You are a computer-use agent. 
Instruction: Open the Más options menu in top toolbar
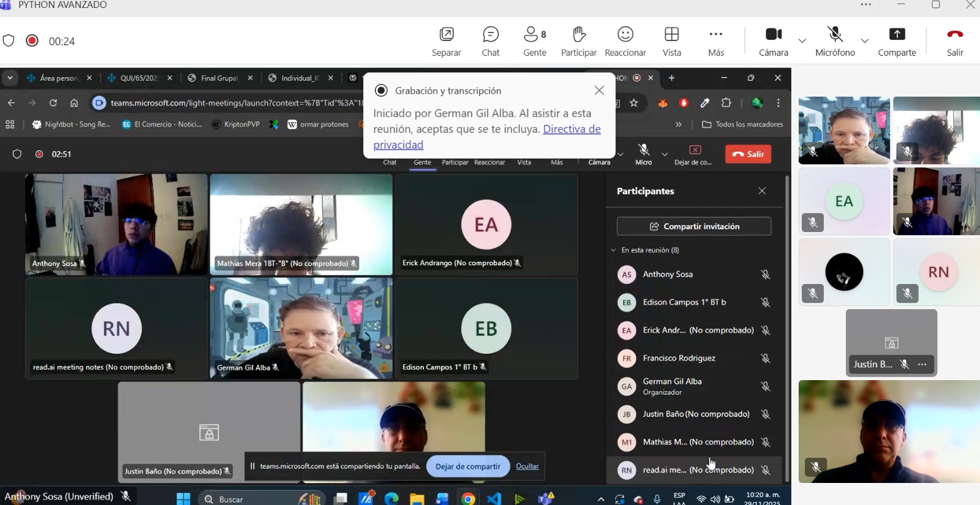[x=716, y=42]
